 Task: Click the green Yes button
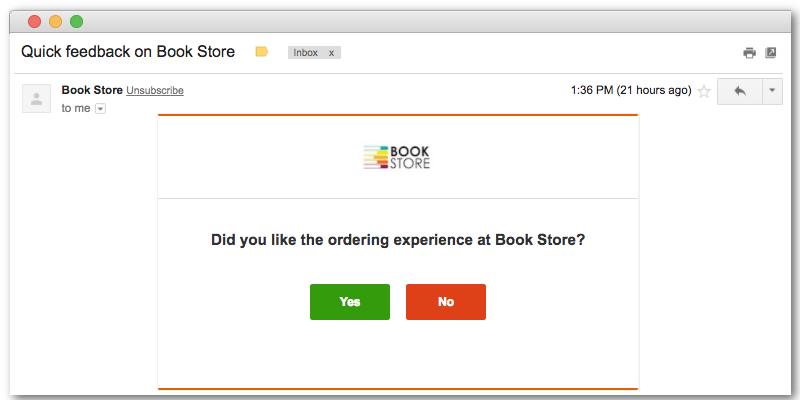click(x=350, y=302)
